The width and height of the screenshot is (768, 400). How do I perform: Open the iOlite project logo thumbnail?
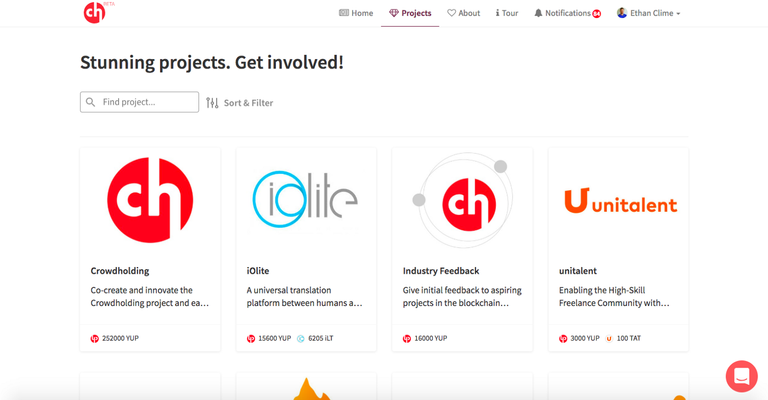[306, 199]
